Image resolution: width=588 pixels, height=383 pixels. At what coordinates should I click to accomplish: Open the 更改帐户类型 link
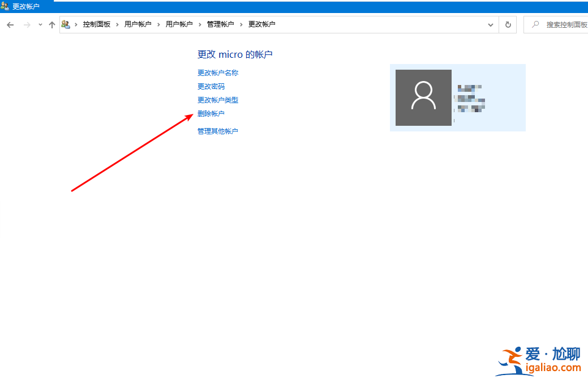(218, 100)
